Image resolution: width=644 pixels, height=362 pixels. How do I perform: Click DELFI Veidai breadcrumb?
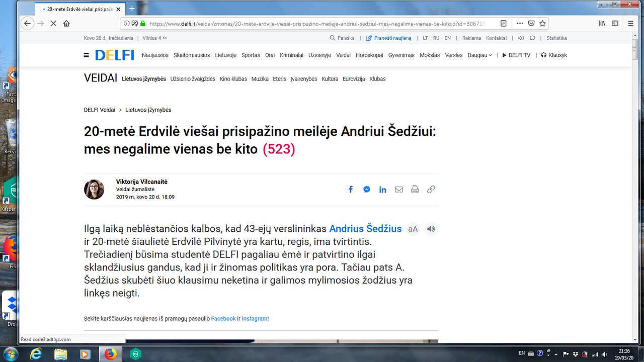point(100,110)
